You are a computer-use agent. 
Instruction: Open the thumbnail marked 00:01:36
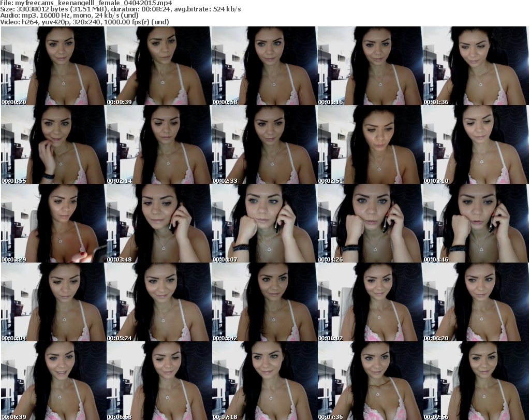[x=475, y=66]
